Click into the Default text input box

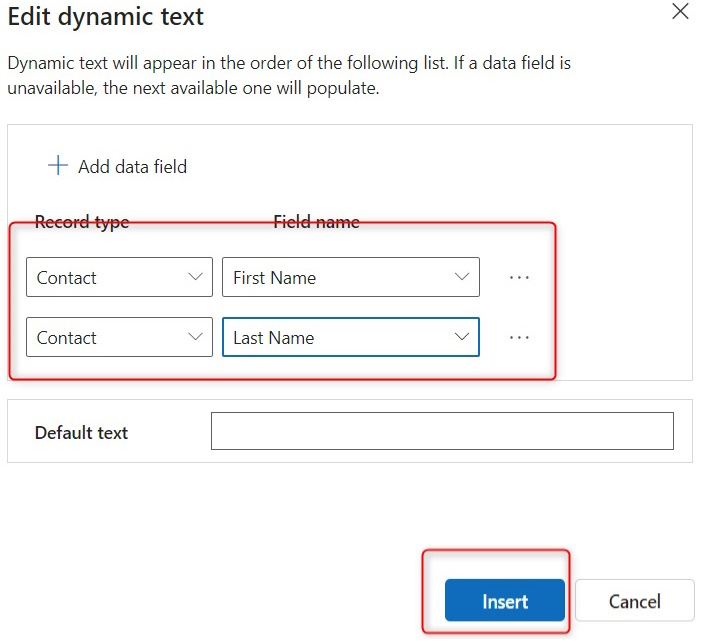pos(442,431)
